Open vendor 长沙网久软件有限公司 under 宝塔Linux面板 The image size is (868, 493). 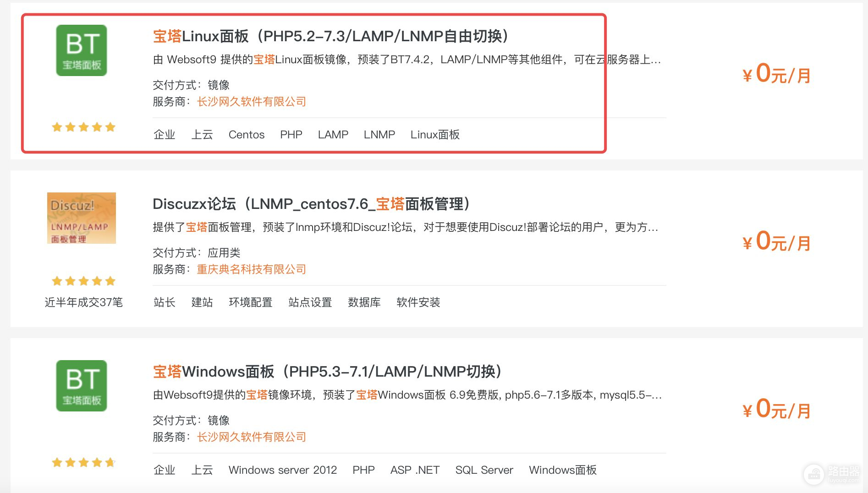[x=252, y=102]
